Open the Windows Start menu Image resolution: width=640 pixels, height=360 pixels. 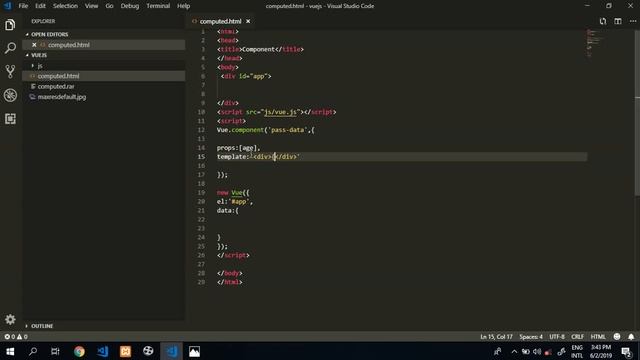[10, 351]
